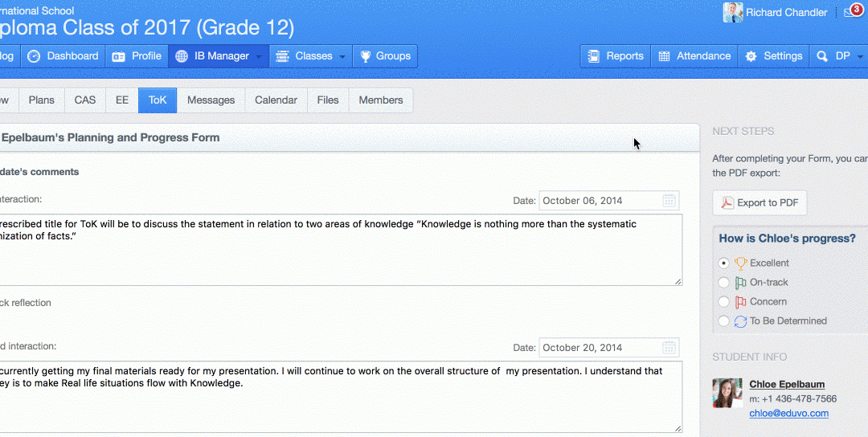Click the search magnifier icon
This screenshot has height=437, width=868.
(822, 56)
